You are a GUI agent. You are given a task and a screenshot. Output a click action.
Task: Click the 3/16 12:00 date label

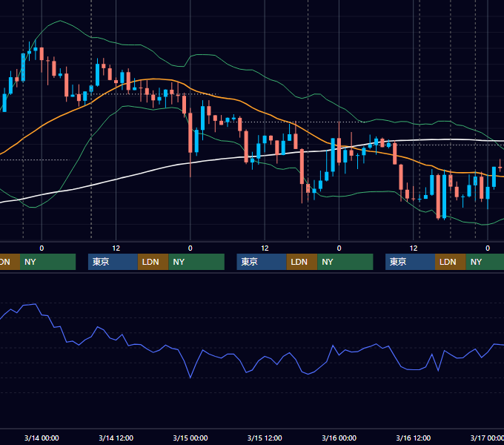pos(414,438)
